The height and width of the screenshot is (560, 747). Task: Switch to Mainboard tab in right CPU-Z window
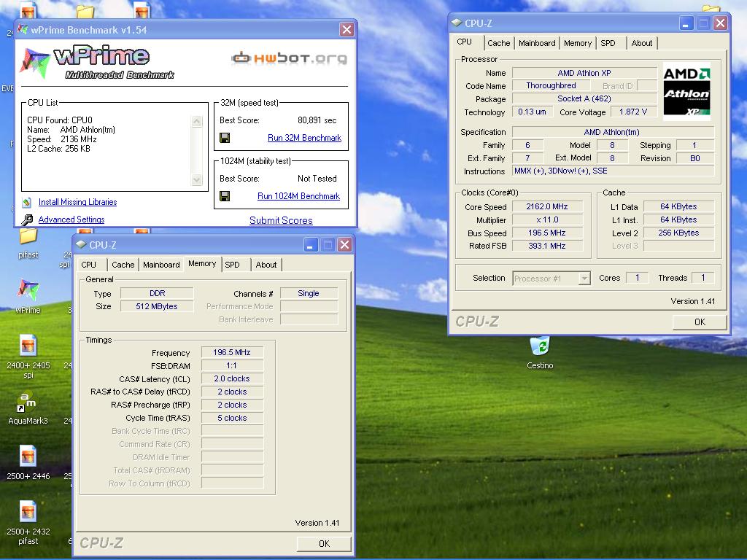pos(537,43)
